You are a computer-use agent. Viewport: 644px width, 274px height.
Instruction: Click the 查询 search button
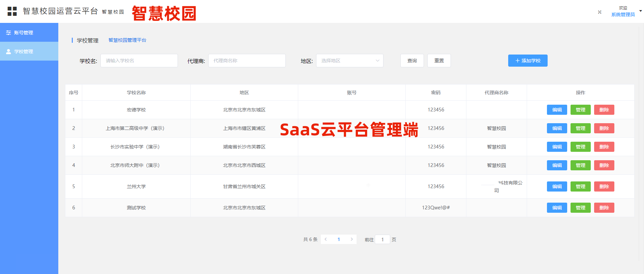pos(412,61)
